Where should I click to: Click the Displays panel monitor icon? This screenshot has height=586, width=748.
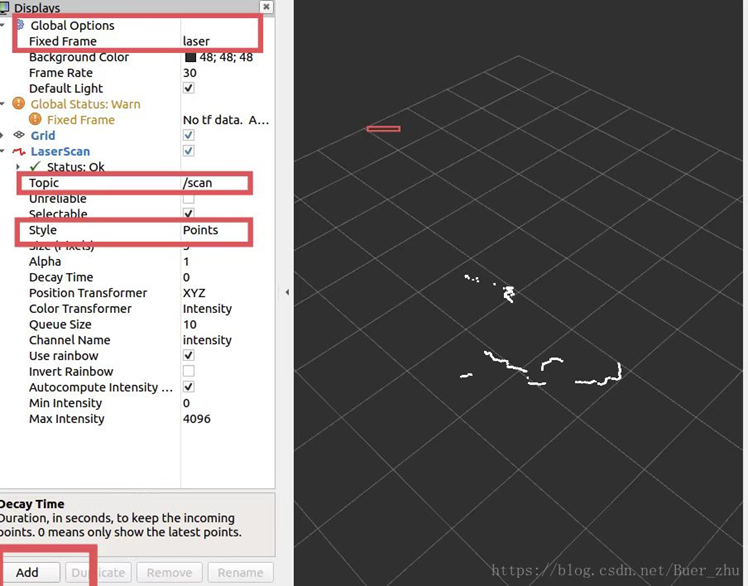coord(4,7)
